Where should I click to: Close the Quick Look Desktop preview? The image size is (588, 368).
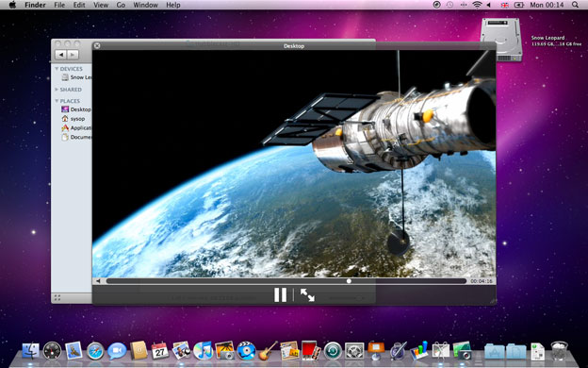point(97,46)
